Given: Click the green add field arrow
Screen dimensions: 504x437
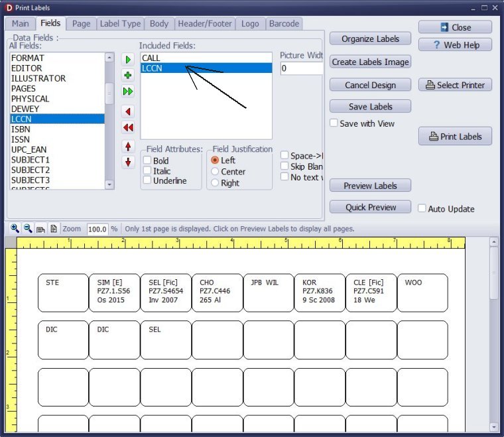Looking at the screenshot, I should [x=128, y=60].
